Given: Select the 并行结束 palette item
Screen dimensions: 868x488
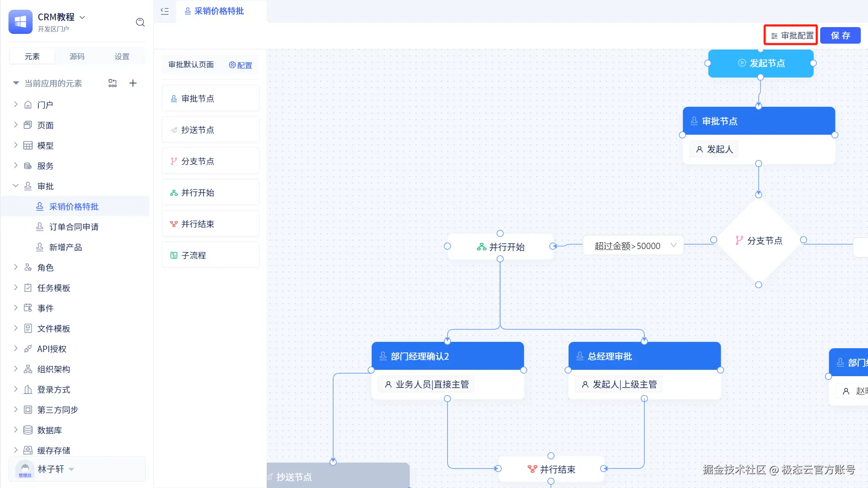Looking at the screenshot, I should click(x=210, y=224).
